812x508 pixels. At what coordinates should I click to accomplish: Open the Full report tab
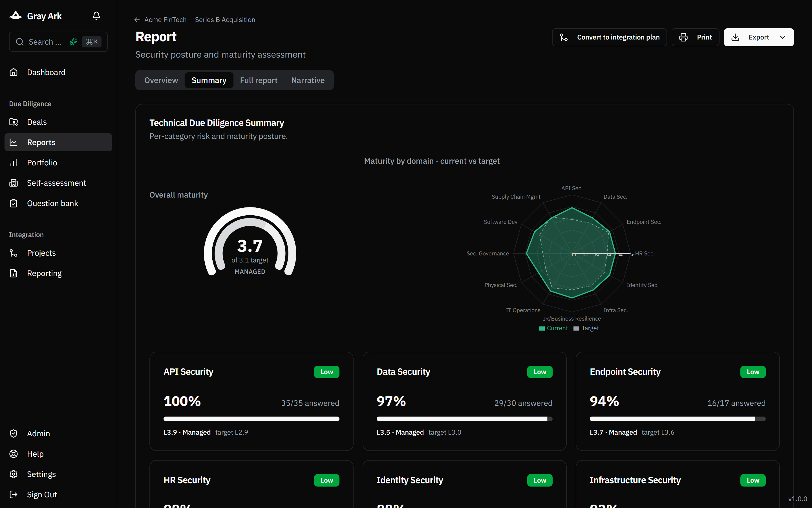259,80
